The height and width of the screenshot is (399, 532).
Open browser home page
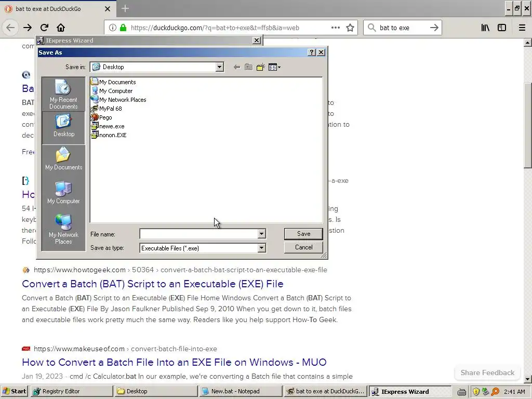(x=61, y=28)
